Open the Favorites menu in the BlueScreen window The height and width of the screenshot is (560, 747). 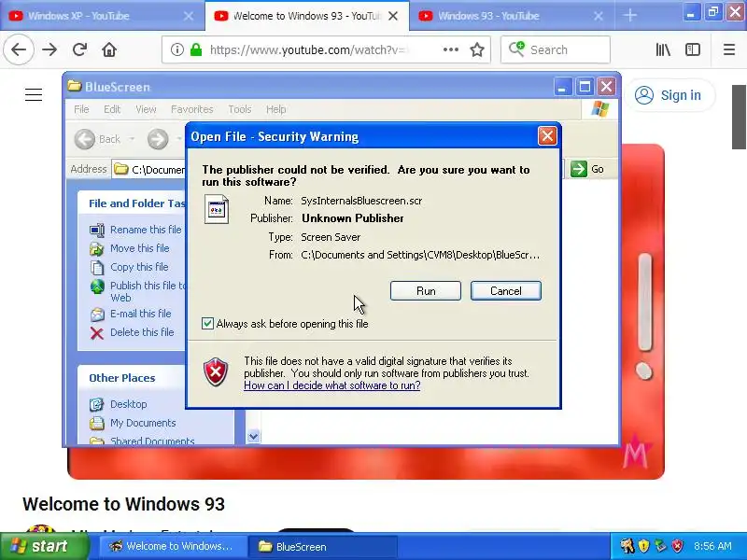coord(192,109)
